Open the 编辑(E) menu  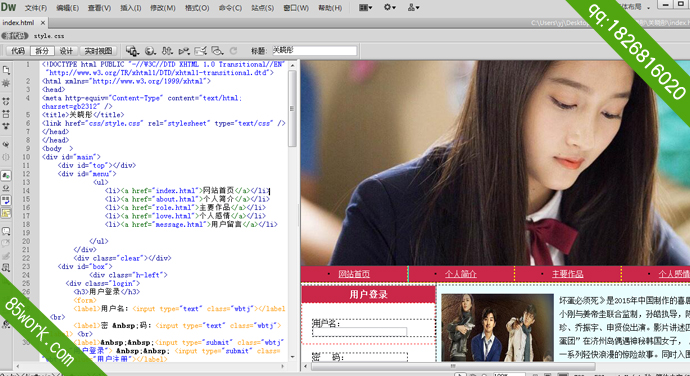click(x=67, y=8)
